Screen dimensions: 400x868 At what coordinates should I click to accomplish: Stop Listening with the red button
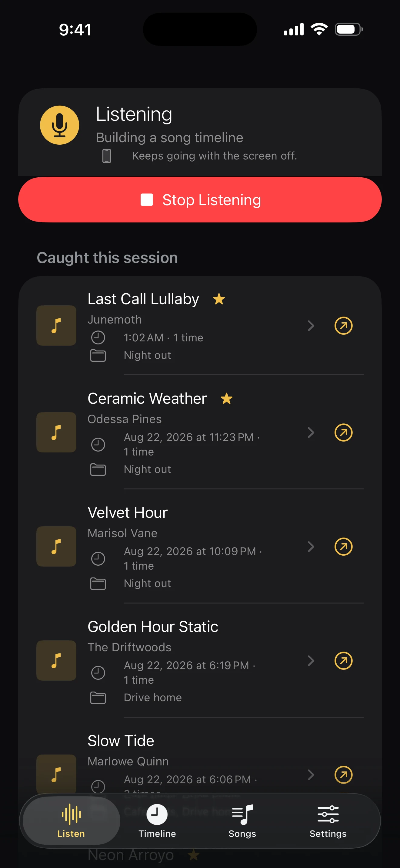coord(200,199)
